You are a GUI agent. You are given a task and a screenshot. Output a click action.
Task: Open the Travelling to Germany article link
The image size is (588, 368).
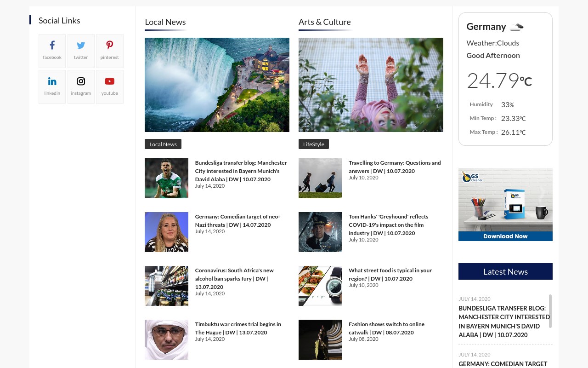point(395,167)
